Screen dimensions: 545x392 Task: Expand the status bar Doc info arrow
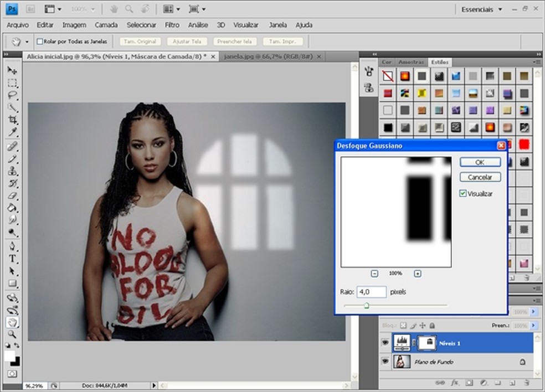click(x=154, y=385)
